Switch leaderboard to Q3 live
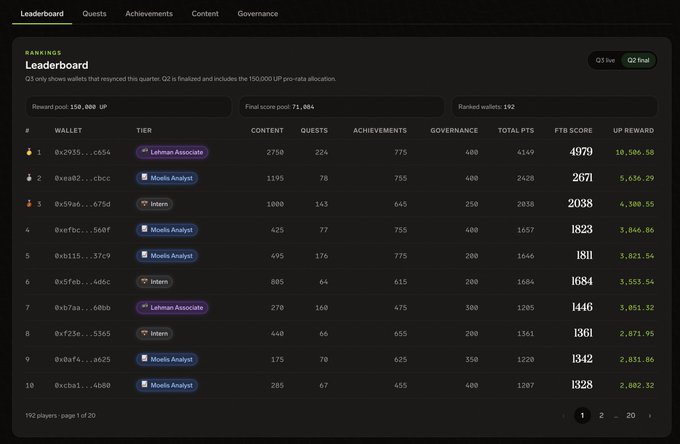The width and height of the screenshot is (680, 444). [605, 60]
